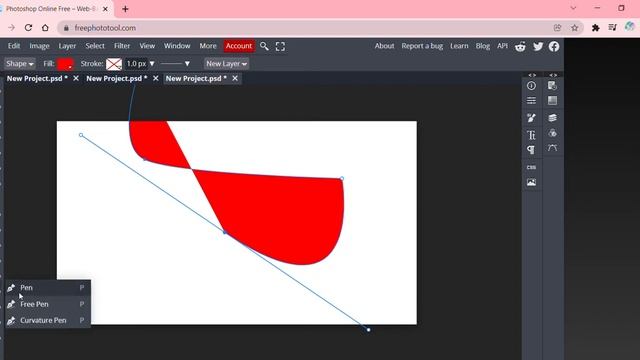The image size is (640, 360).
Task: Open the Reddit link icon
Action: click(x=520, y=47)
